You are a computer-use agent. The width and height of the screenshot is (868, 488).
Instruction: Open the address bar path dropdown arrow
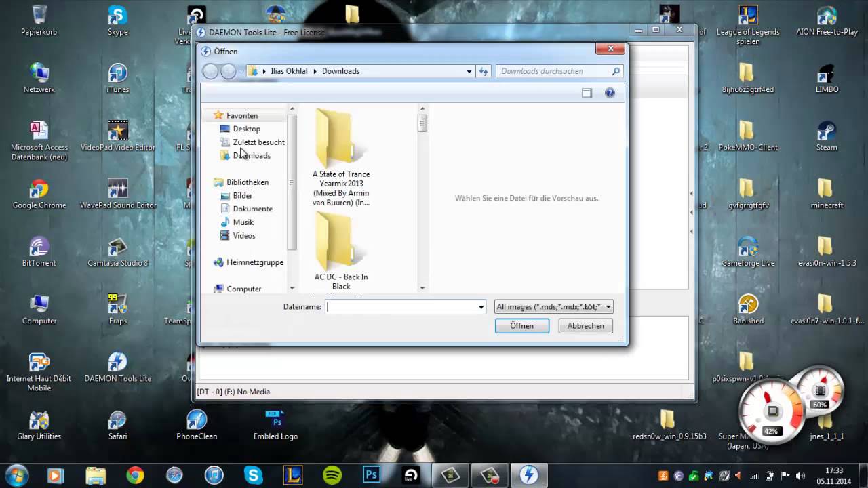[469, 71]
